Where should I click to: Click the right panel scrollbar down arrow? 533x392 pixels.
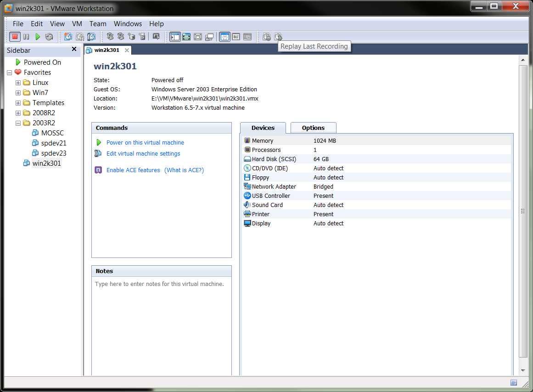522,370
